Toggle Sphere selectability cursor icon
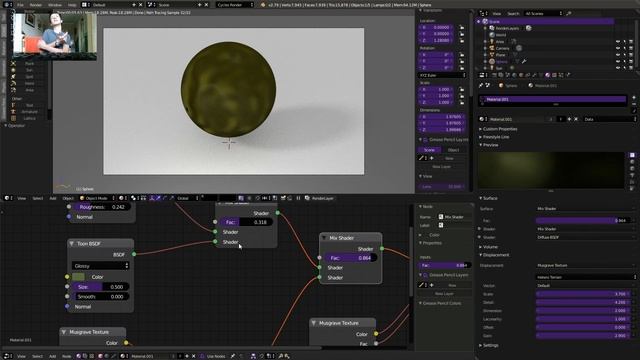 pyautogui.click(x=624, y=62)
